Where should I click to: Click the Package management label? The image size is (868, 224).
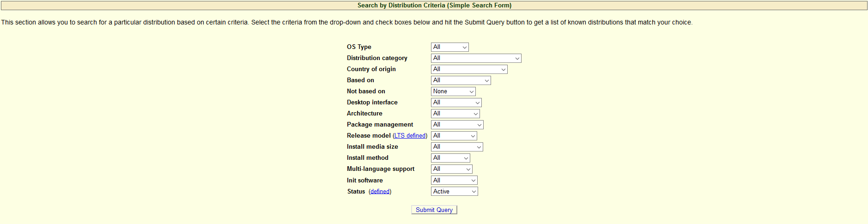tap(380, 125)
